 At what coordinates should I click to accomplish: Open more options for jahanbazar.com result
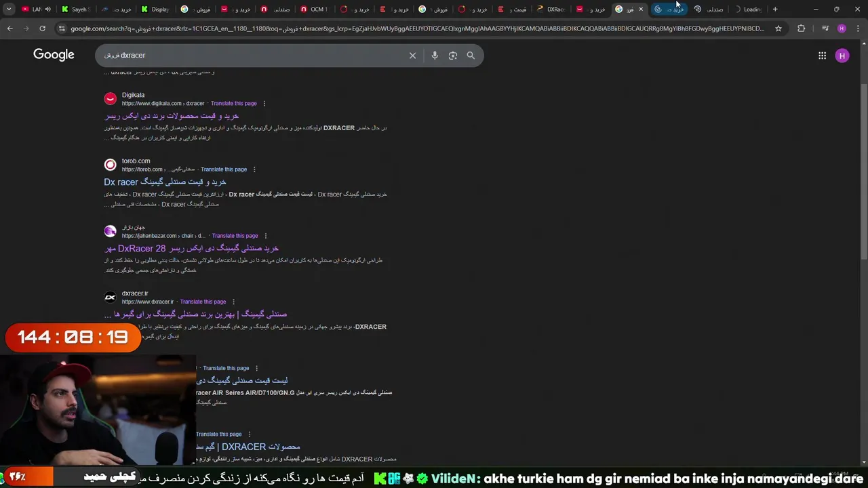tap(265, 236)
